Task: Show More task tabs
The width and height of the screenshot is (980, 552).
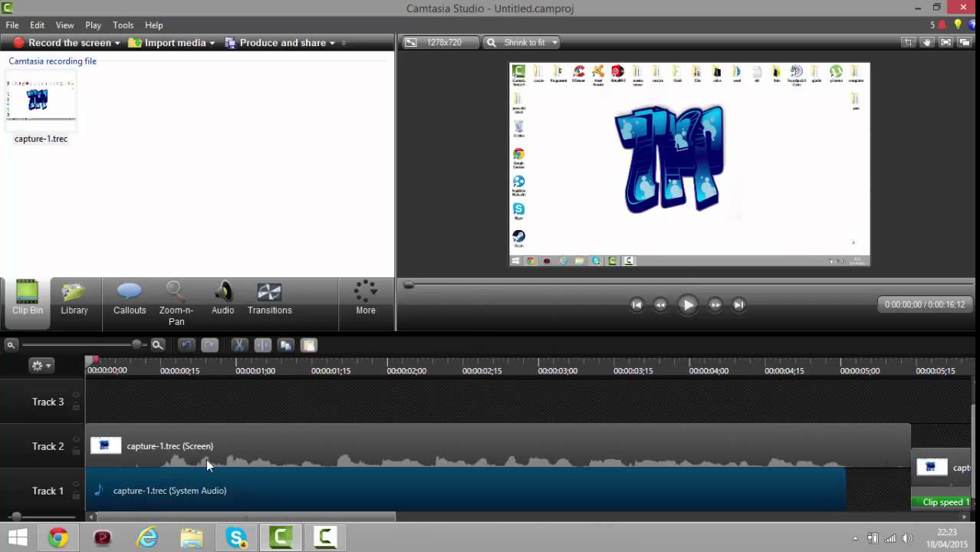Action: 366,298
